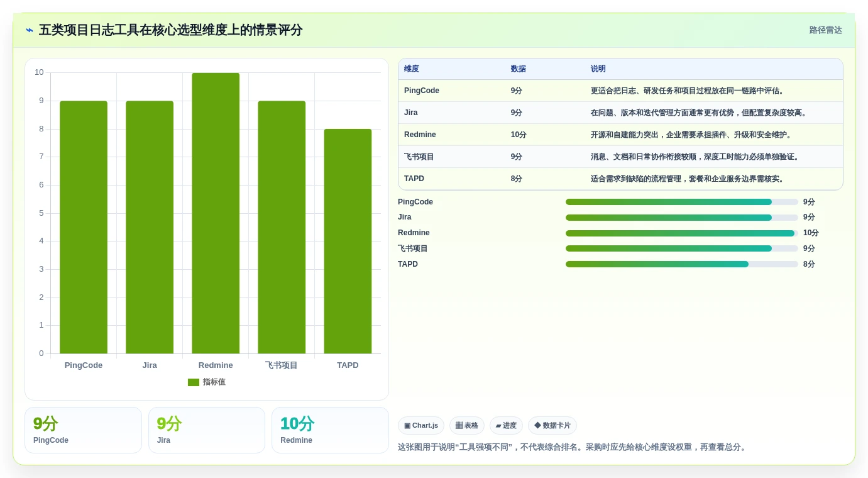868x478 pixels.
Task: Click 飞书项目 cell in the table
Action: pos(419,157)
